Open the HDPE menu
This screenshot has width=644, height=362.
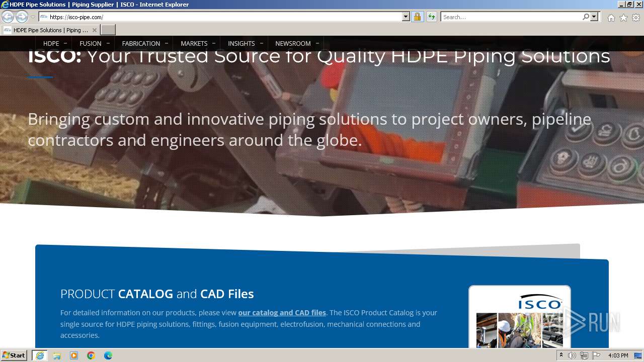pos(51,43)
